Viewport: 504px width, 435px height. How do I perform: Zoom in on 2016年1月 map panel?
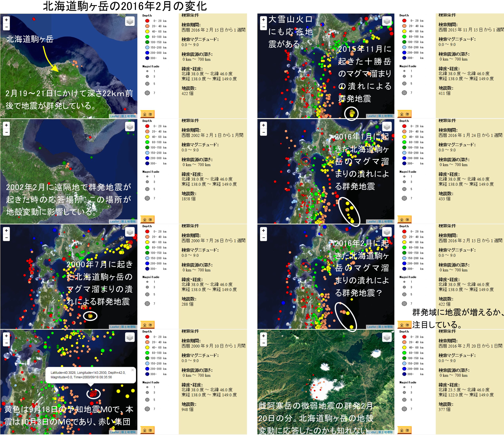(x=263, y=125)
